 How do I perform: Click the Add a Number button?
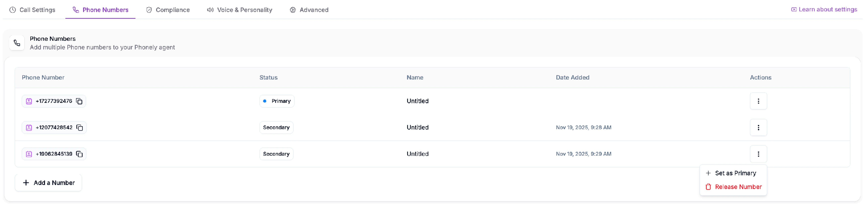click(48, 182)
